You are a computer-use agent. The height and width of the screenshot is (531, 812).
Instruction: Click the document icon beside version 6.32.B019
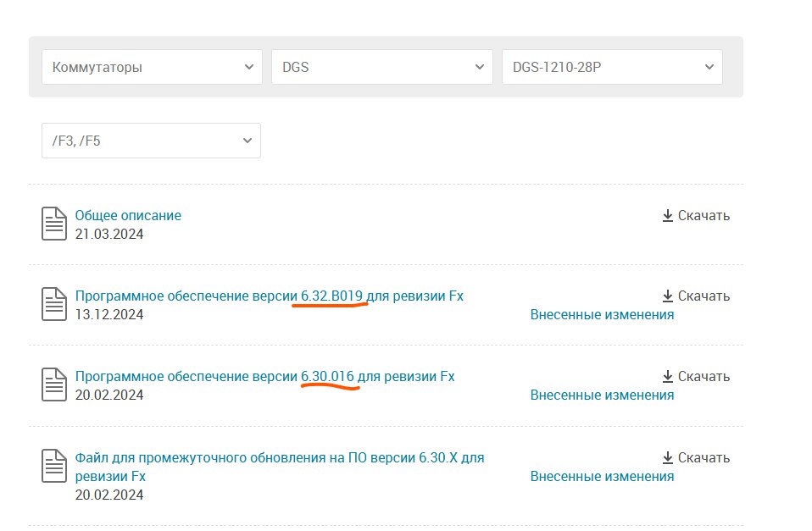pos(54,304)
